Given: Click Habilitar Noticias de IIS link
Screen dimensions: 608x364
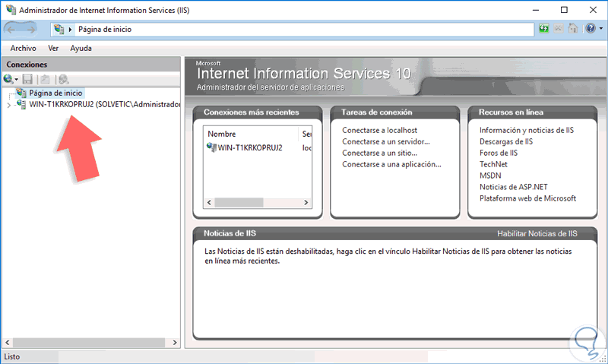Looking at the screenshot, I should point(537,233).
